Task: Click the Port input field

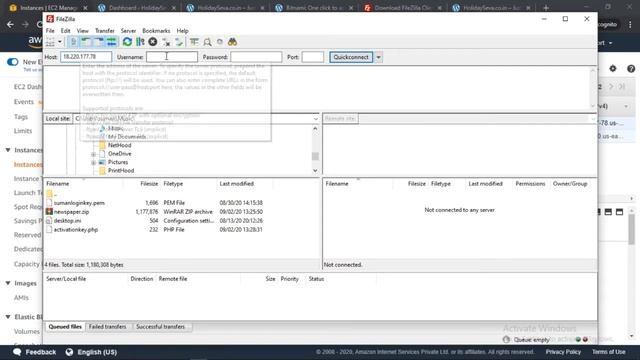Action: [x=313, y=57]
